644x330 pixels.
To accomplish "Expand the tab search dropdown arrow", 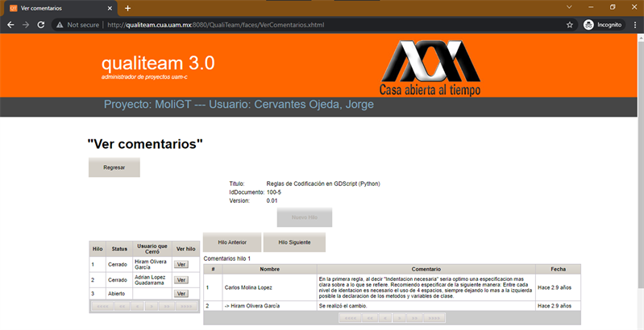I will pyautogui.click(x=570, y=7).
